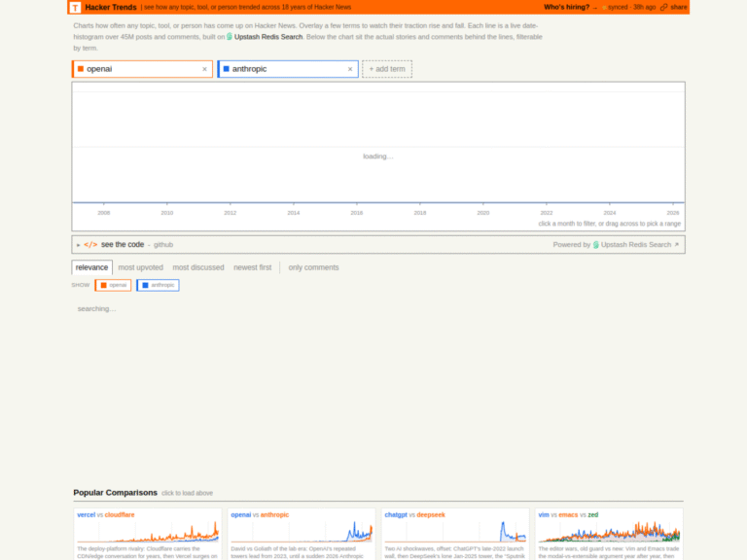Click the Popular Comparisons heading
The width and height of the screenshot is (747, 560).
coord(116,493)
